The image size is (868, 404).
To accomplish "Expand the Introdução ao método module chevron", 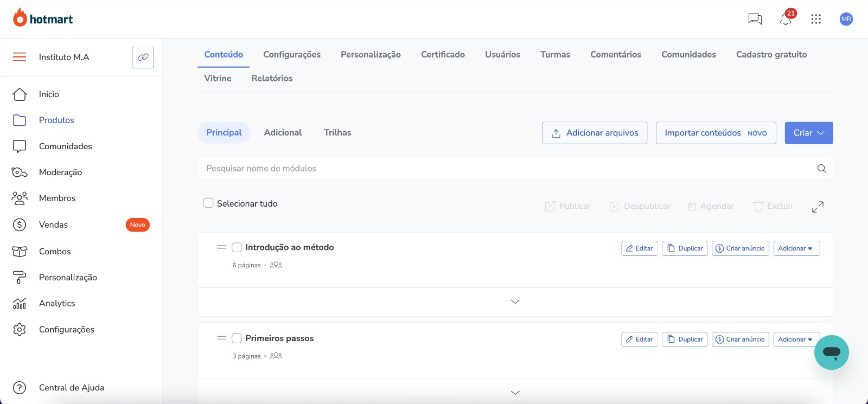I will pos(515,302).
